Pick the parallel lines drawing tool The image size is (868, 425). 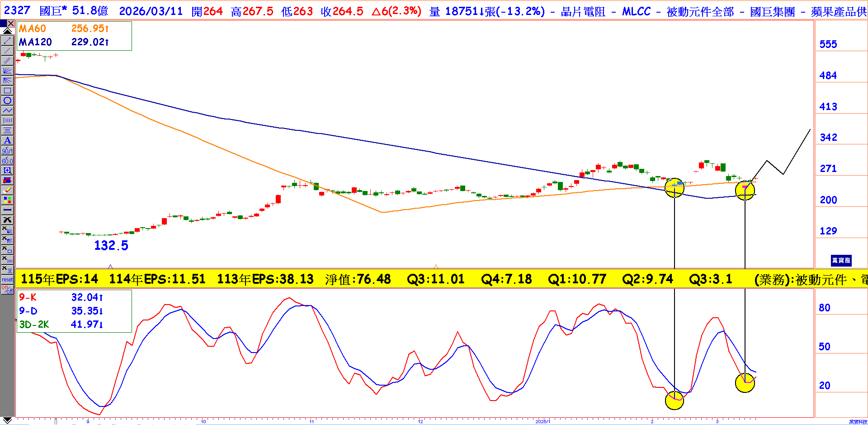pos(7,61)
